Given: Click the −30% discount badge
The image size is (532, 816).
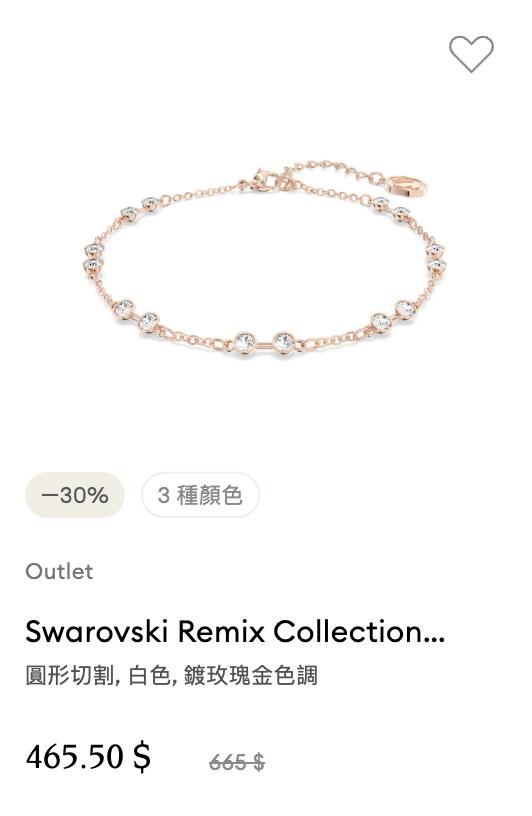Looking at the screenshot, I should click(x=75, y=495).
